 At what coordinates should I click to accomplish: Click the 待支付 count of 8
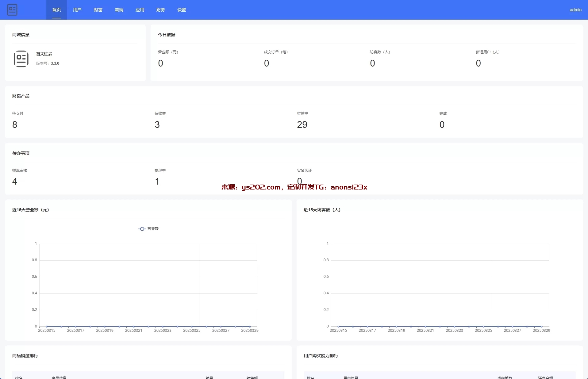click(15, 124)
